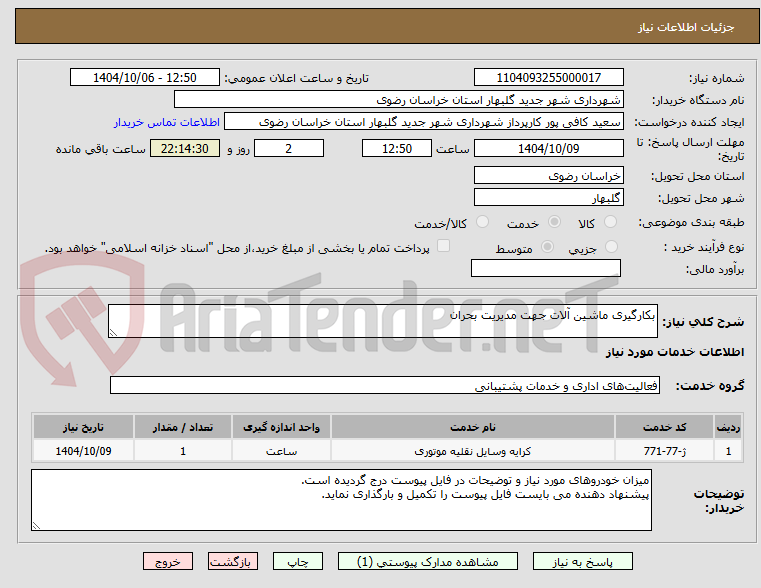Click the ساعت unit cell
This screenshot has height=588, width=761.
coord(281,451)
